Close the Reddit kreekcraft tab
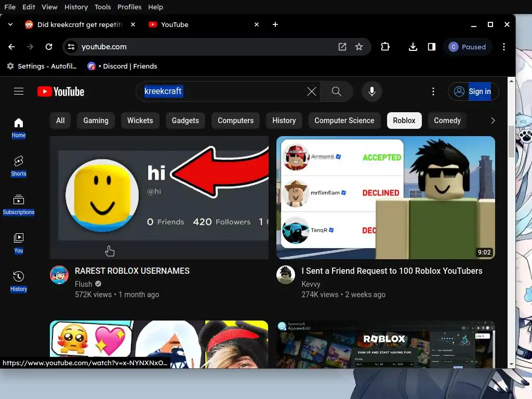 coord(133,24)
